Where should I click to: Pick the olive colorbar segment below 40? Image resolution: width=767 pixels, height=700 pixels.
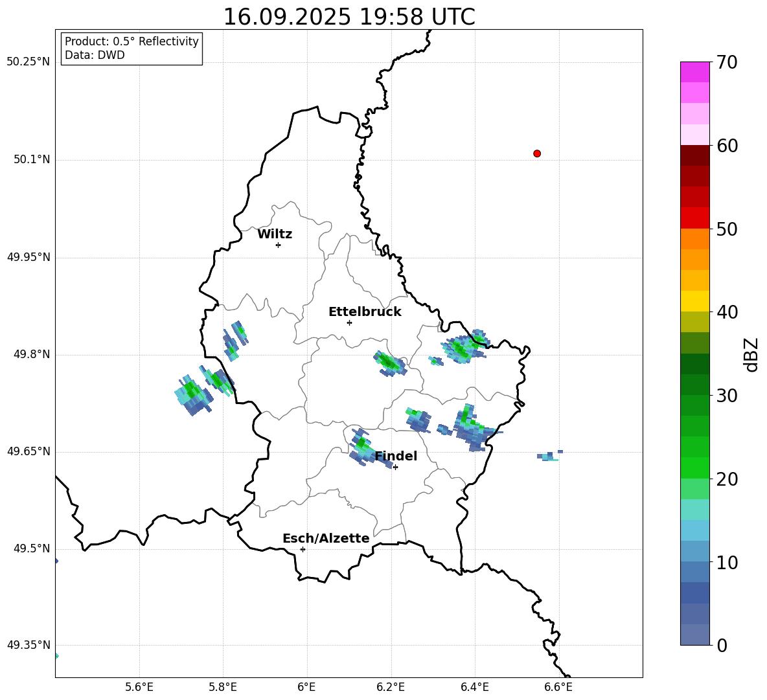click(x=694, y=322)
